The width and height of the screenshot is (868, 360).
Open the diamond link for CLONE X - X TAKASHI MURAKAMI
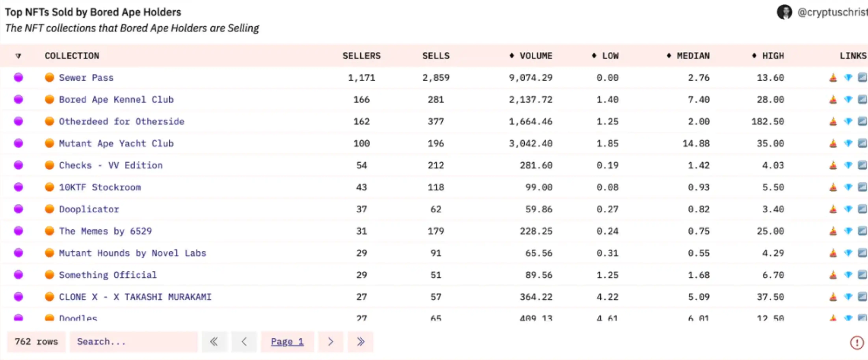pos(848,297)
